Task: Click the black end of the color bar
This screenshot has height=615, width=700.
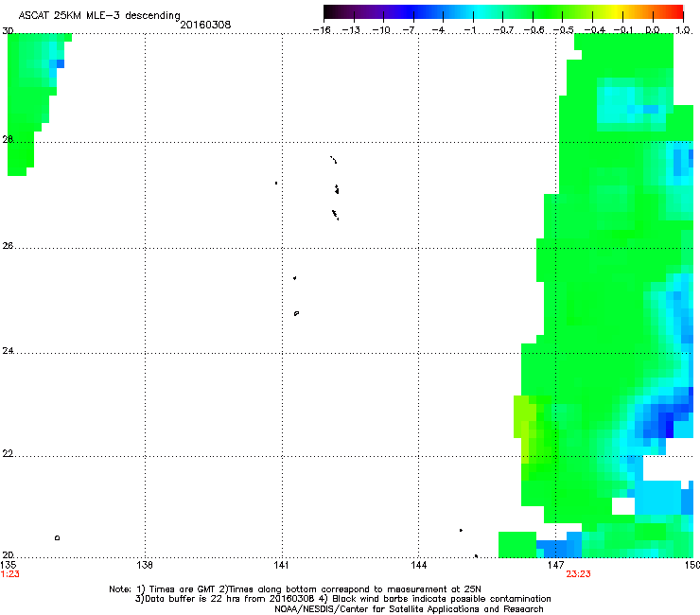Action: click(x=329, y=11)
